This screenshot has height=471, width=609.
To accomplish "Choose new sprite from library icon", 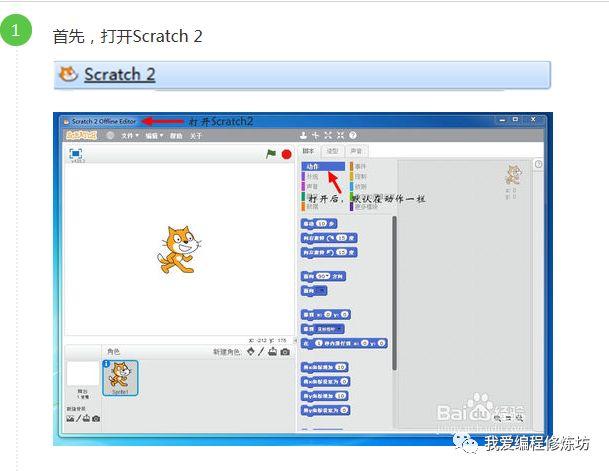I will 251,351.
